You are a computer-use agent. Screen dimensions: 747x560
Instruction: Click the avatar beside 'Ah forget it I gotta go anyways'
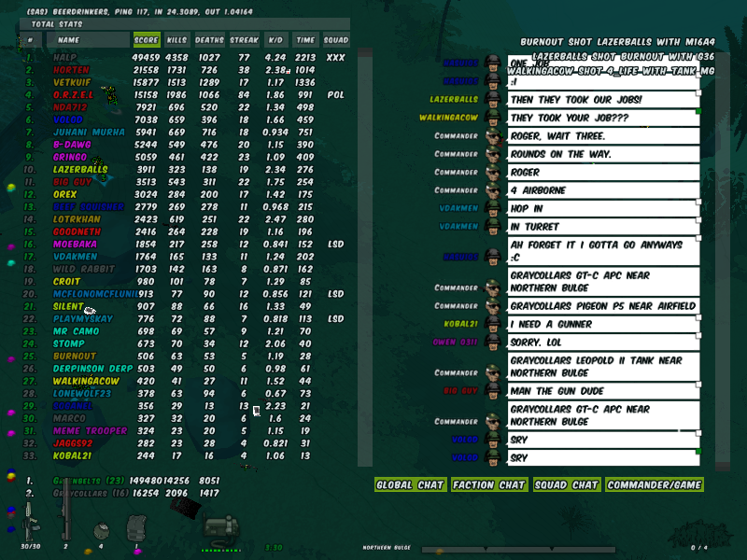coord(493,257)
